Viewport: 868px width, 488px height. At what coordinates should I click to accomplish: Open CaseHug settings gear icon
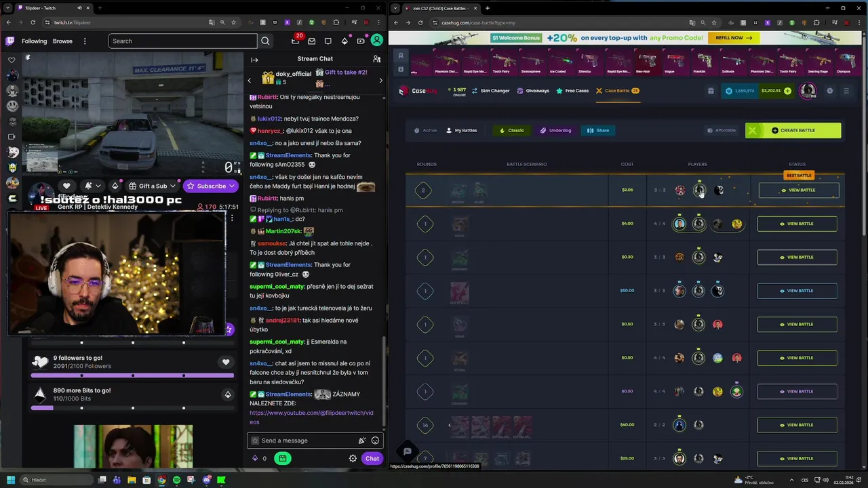(829, 91)
